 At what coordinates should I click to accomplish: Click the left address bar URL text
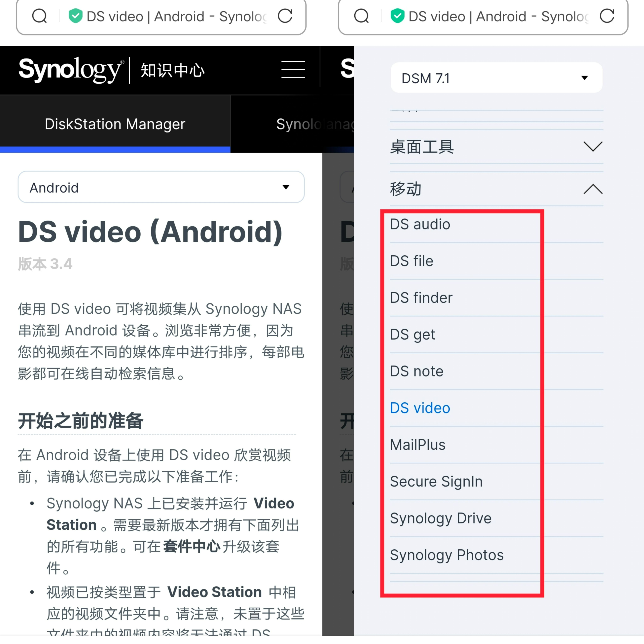click(177, 16)
